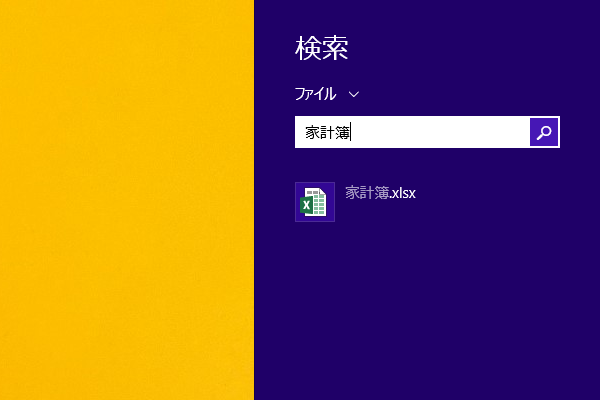
Task: Open the 家計簿.xlsx Excel file icon
Action: pos(315,202)
